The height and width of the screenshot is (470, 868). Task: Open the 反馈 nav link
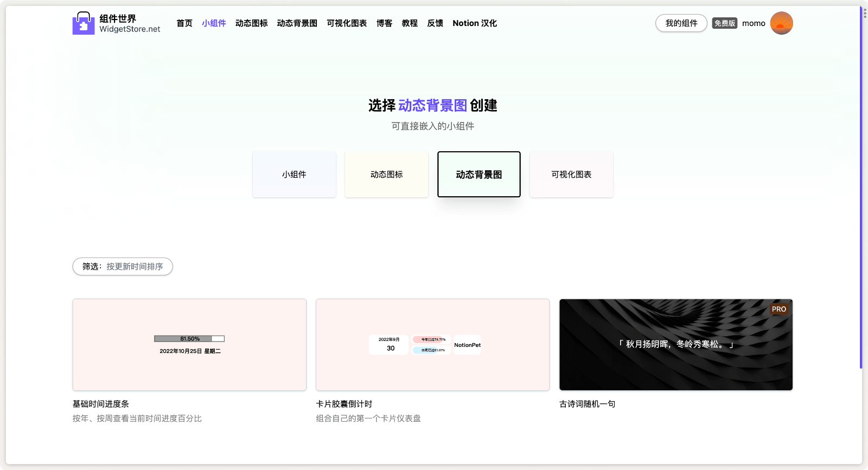pyautogui.click(x=435, y=23)
